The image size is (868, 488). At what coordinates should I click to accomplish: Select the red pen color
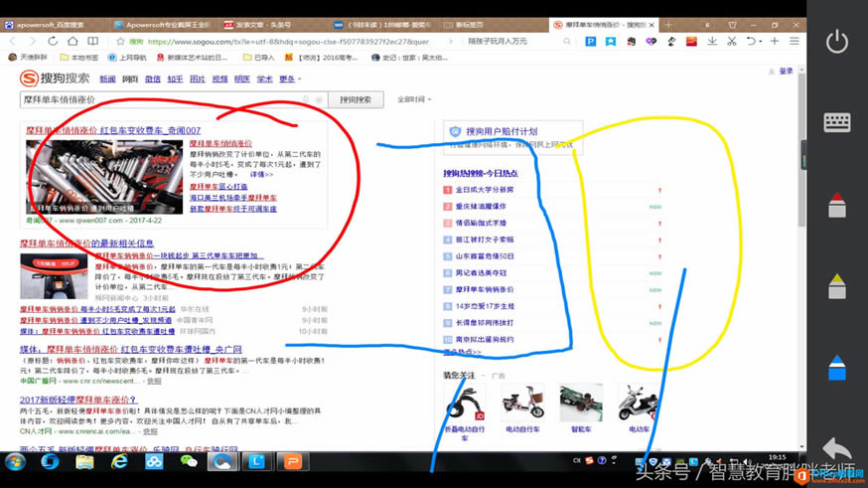pyautogui.click(x=836, y=205)
